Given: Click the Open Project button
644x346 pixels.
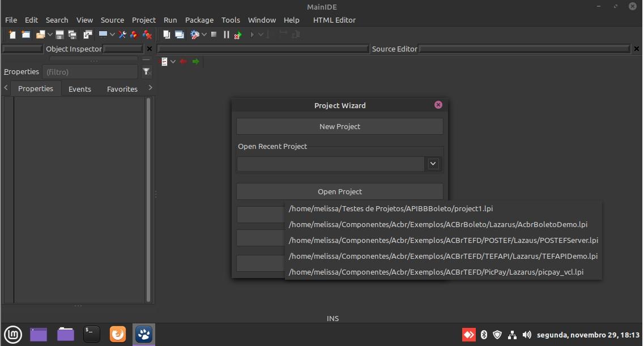Looking at the screenshot, I should coord(340,191).
